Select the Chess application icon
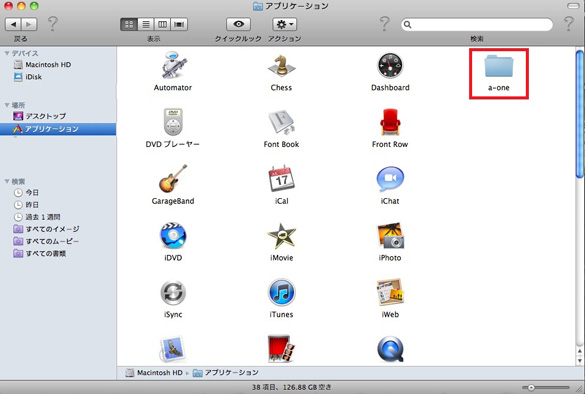Viewport: 585px width, 394px height. pos(281,66)
